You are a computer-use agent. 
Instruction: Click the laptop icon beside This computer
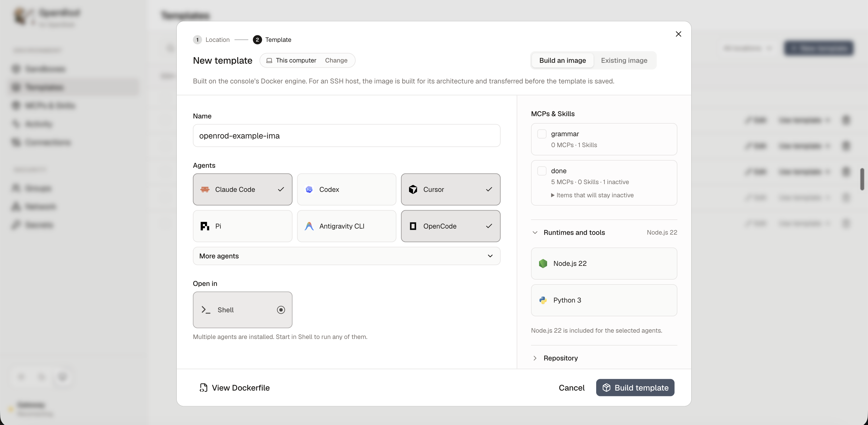pyautogui.click(x=269, y=61)
